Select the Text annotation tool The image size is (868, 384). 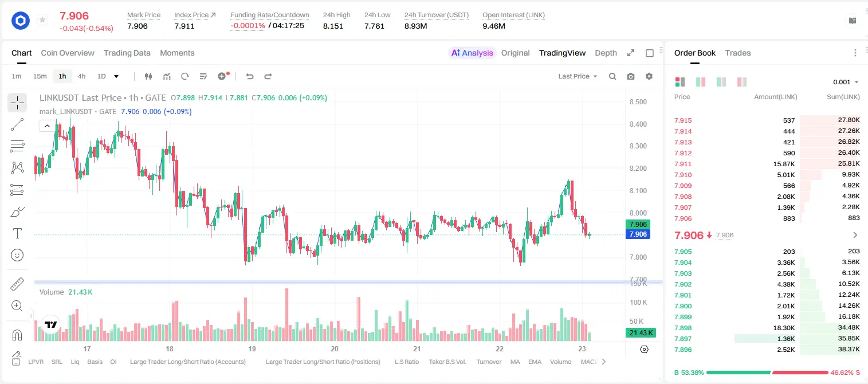(17, 233)
